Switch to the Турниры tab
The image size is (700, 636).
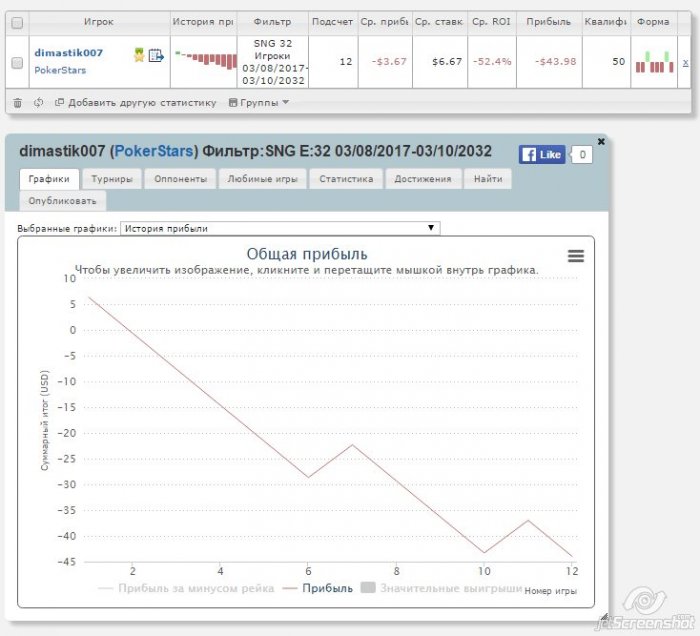tap(112, 179)
